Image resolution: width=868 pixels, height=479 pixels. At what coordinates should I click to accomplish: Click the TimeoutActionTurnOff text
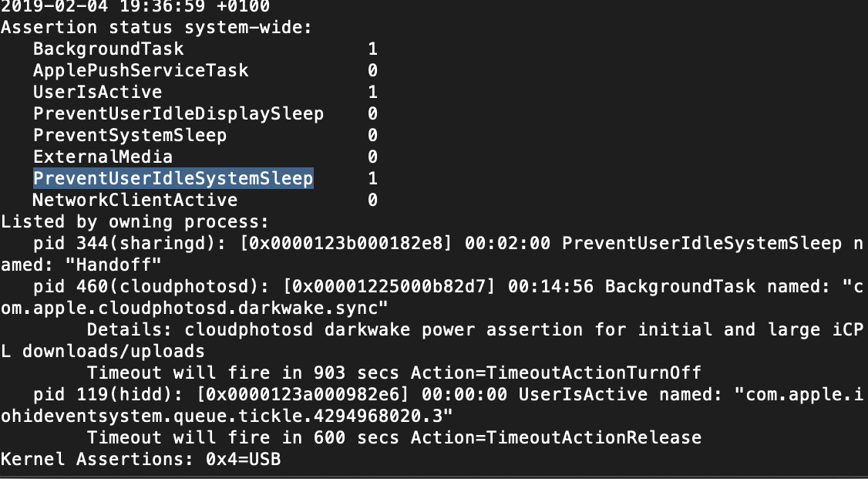click(x=599, y=373)
